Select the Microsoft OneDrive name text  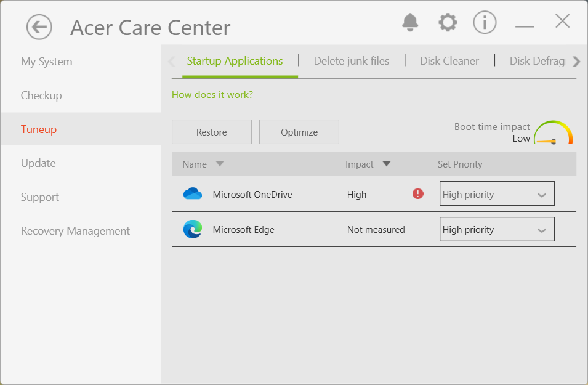(x=252, y=195)
